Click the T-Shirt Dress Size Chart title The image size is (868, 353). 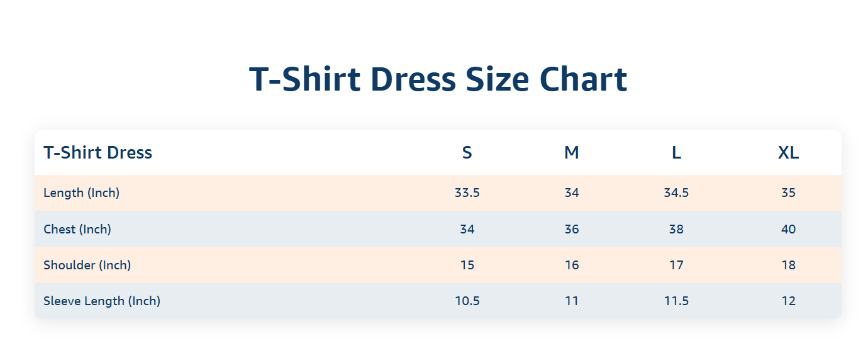click(x=438, y=80)
